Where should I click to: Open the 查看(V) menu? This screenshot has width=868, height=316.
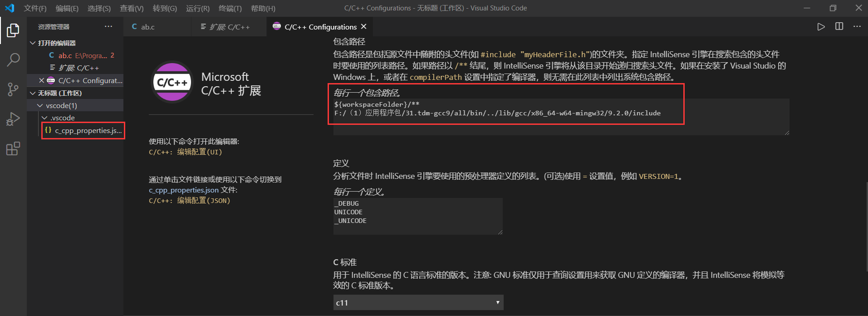tap(132, 8)
